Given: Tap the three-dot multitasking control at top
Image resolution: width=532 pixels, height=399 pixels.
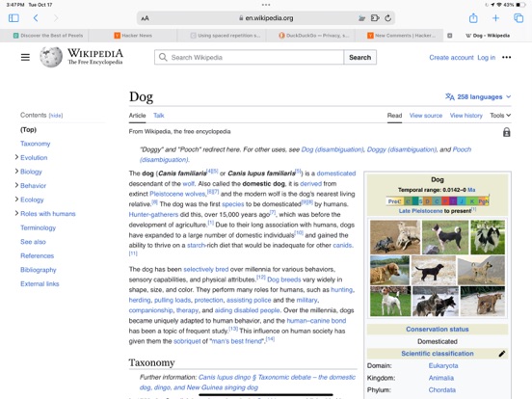Looking at the screenshot, I should [x=266, y=5].
